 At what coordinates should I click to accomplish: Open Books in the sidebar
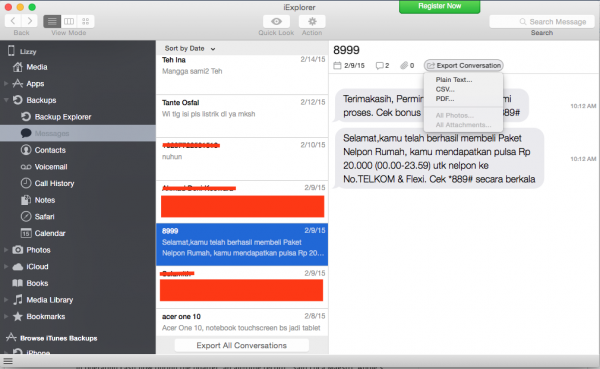(37, 283)
